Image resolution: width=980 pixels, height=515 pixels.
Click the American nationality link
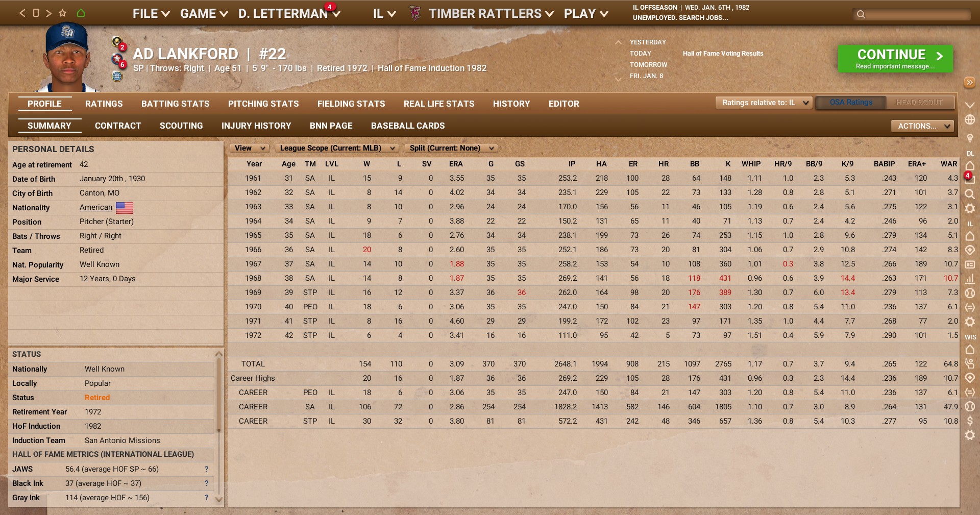point(95,208)
